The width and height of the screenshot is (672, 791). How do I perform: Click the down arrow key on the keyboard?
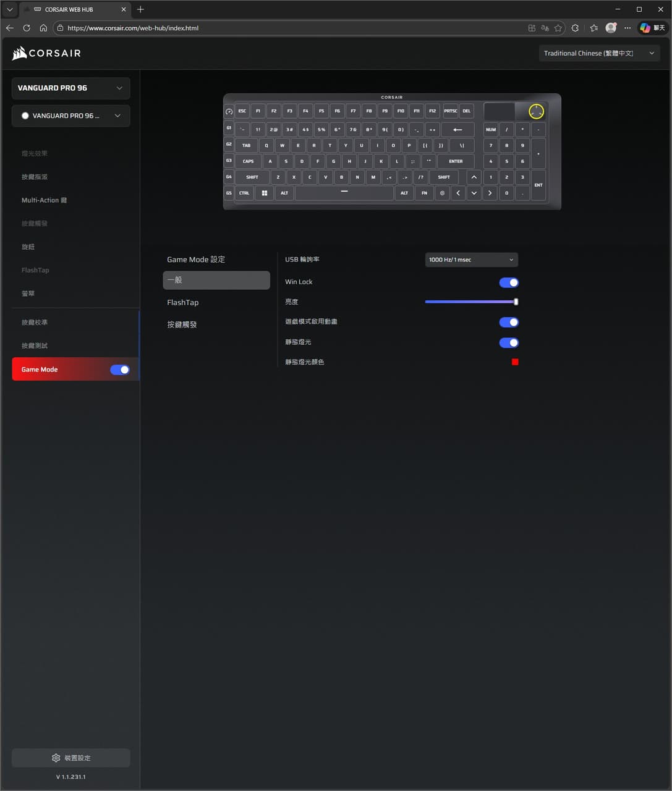click(x=474, y=193)
